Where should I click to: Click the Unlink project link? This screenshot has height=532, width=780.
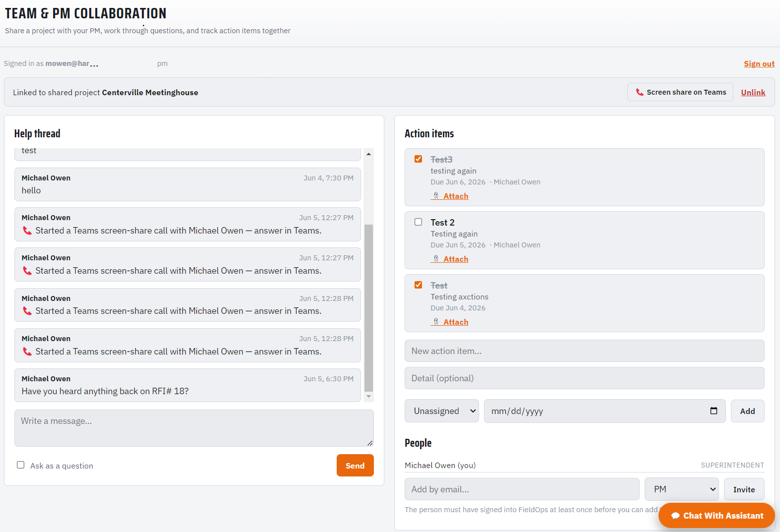point(753,92)
